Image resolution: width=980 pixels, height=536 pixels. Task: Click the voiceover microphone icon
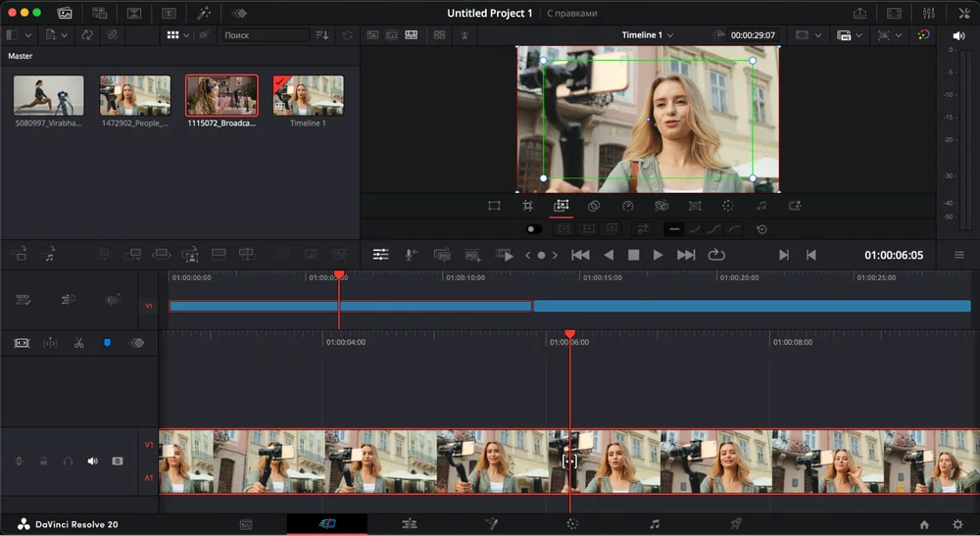(x=412, y=255)
